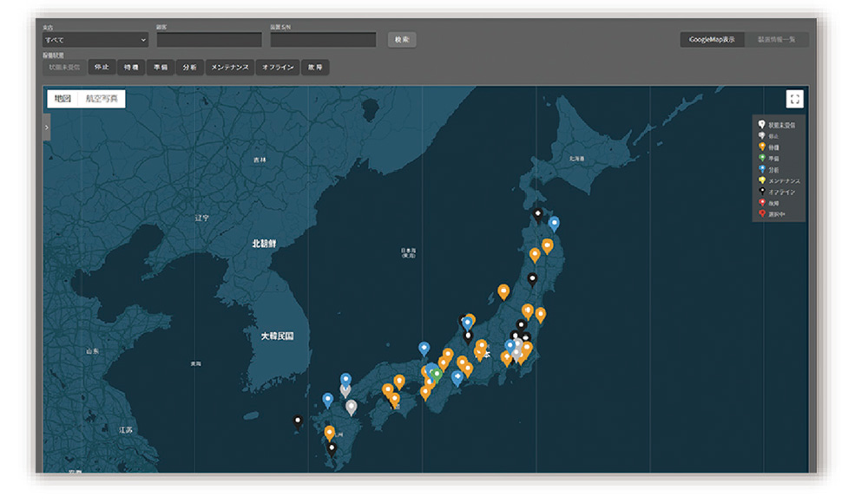Screen dimensions: 868x503
Task: Click the 北朝鮮 map label
Action: tap(264, 244)
